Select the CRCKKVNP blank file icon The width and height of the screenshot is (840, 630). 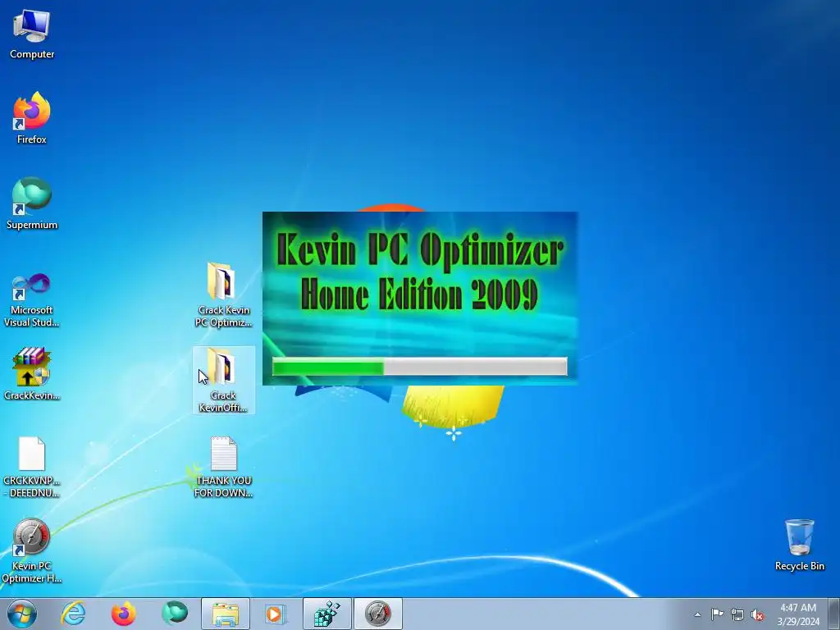32,467
